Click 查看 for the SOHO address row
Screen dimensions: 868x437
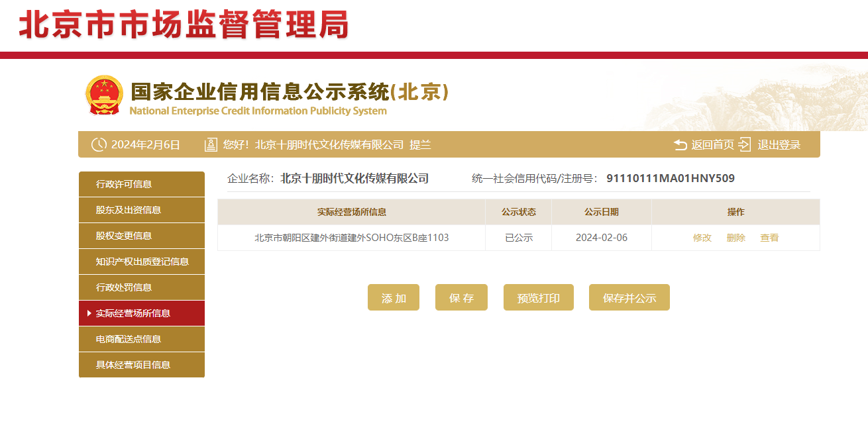coord(769,238)
